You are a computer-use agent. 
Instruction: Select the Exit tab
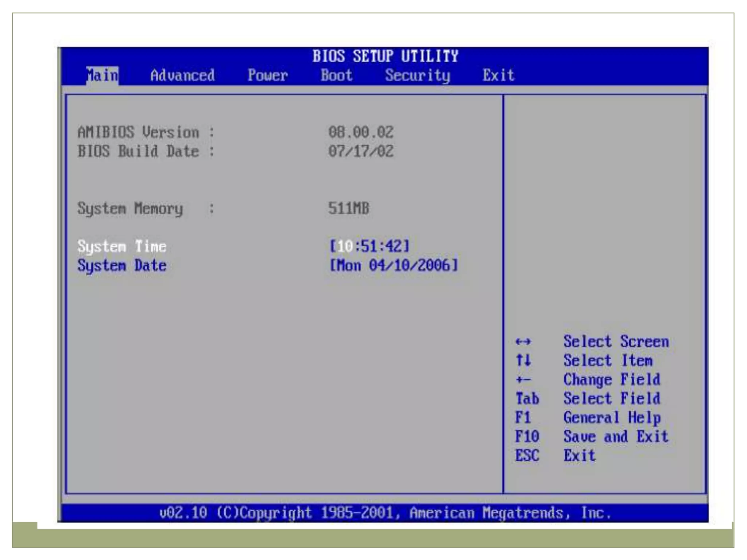[x=498, y=75]
